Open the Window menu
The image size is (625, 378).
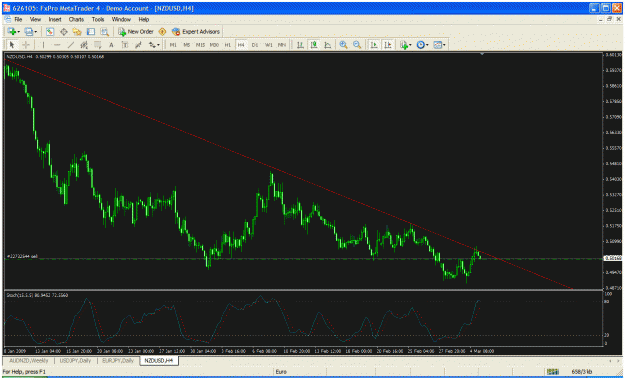click(121, 19)
